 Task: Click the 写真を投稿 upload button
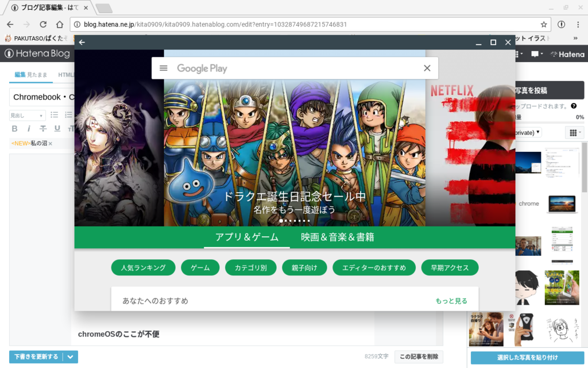click(x=550, y=90)
